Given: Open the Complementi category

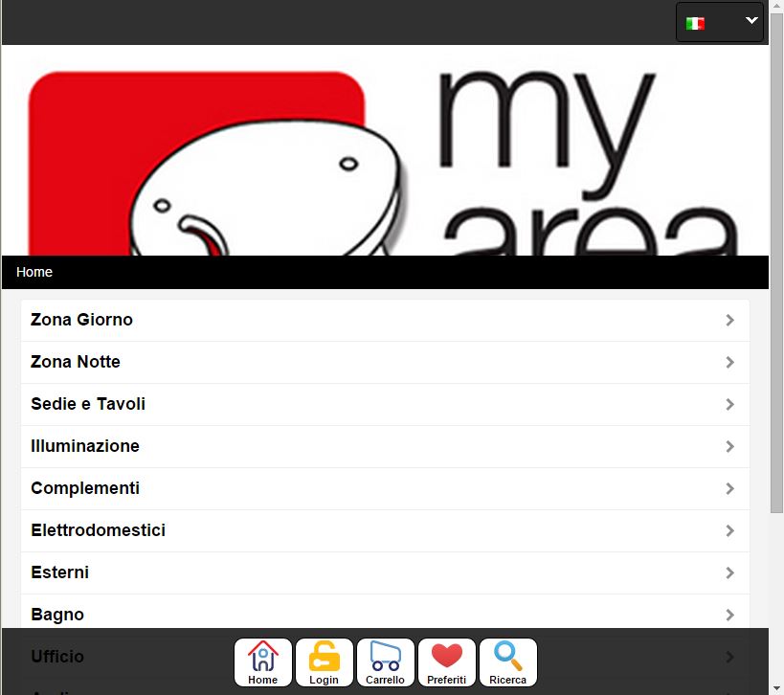Looking at the screenshot, I should (x=385, y=488).
